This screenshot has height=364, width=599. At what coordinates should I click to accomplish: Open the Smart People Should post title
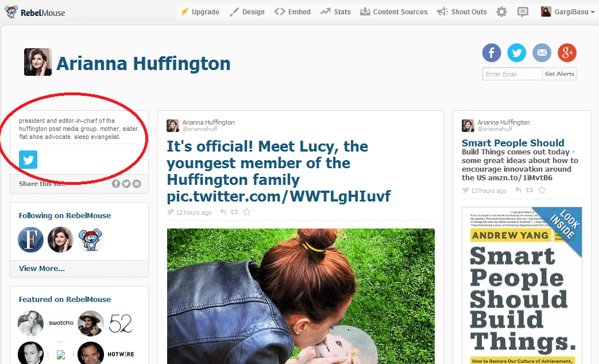[x=513, y=143]
